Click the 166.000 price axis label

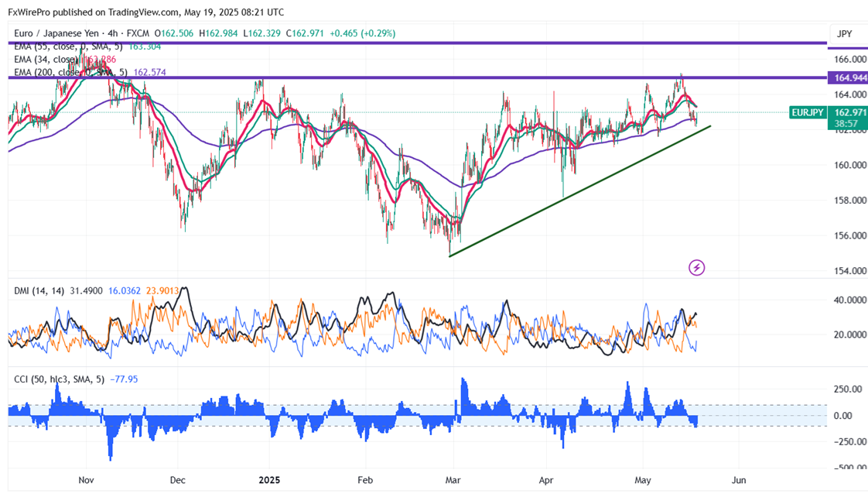point(849,59)
